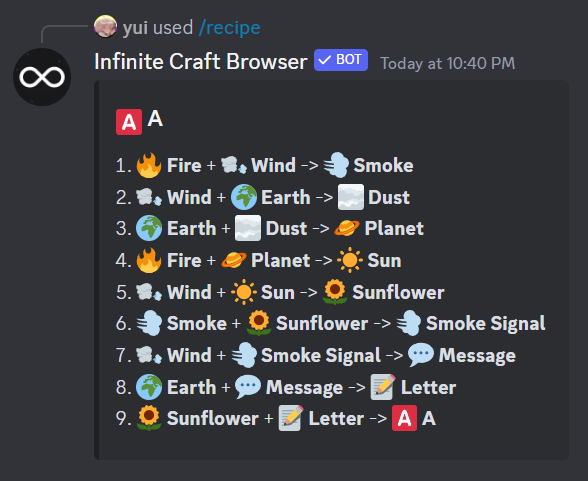
Task: Click the verified BOT badge
Action: tap(341, 60)
